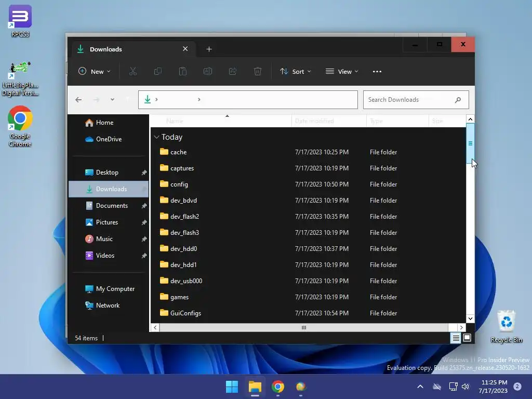The width and height of the screenshot is (532, 399).
Task: Click the Rename icon in toolbar
Action: point(208,71)
